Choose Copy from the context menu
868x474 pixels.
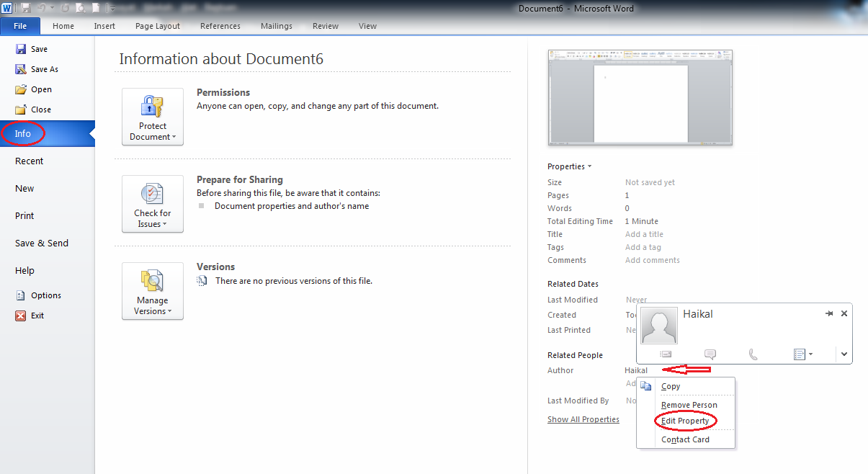[685, 386]
